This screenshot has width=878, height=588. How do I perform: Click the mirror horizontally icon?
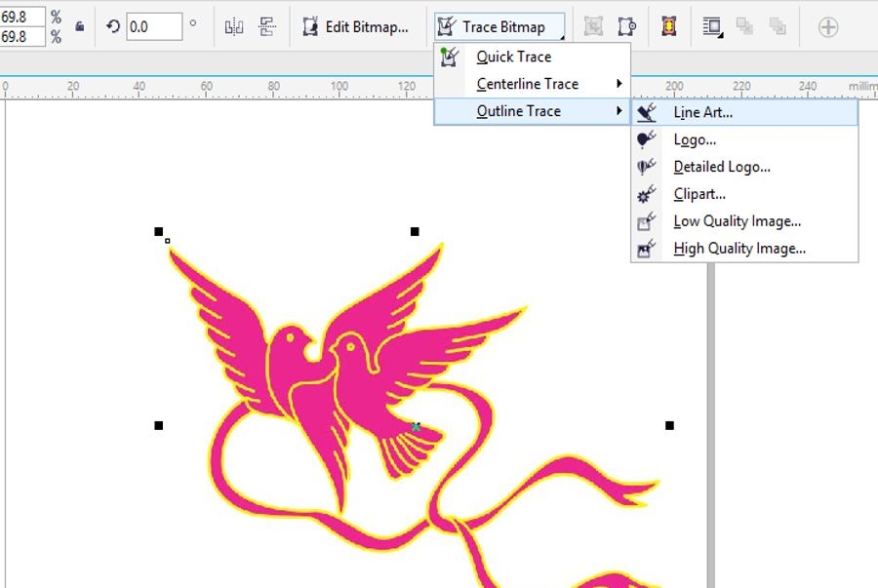coord(233,26)
